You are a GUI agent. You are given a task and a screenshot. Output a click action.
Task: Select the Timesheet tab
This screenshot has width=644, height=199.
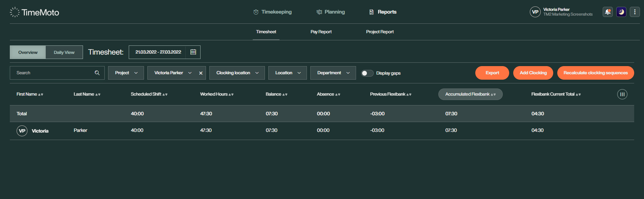click(266, 32)
